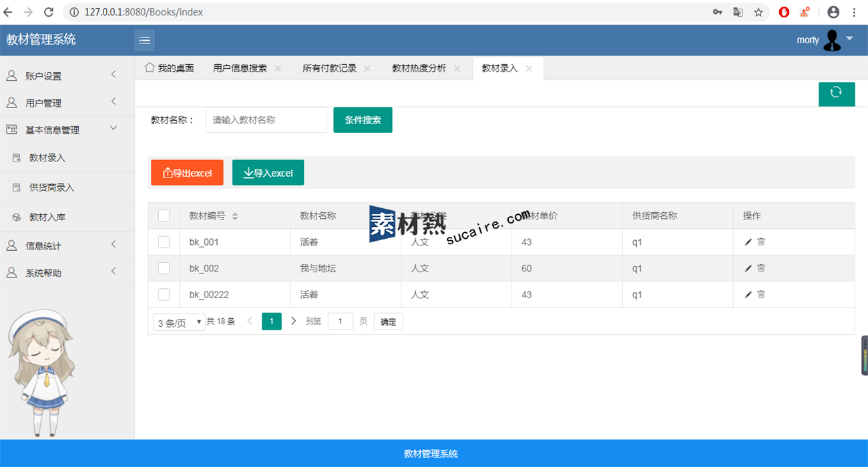The image size is (868, 467).
Task: Switch to the 教材热度分析 tab
Action: coord(419,68)
